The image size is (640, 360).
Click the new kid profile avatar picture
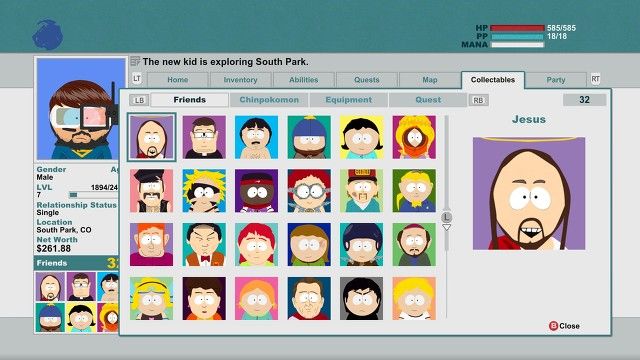[81, 109]
